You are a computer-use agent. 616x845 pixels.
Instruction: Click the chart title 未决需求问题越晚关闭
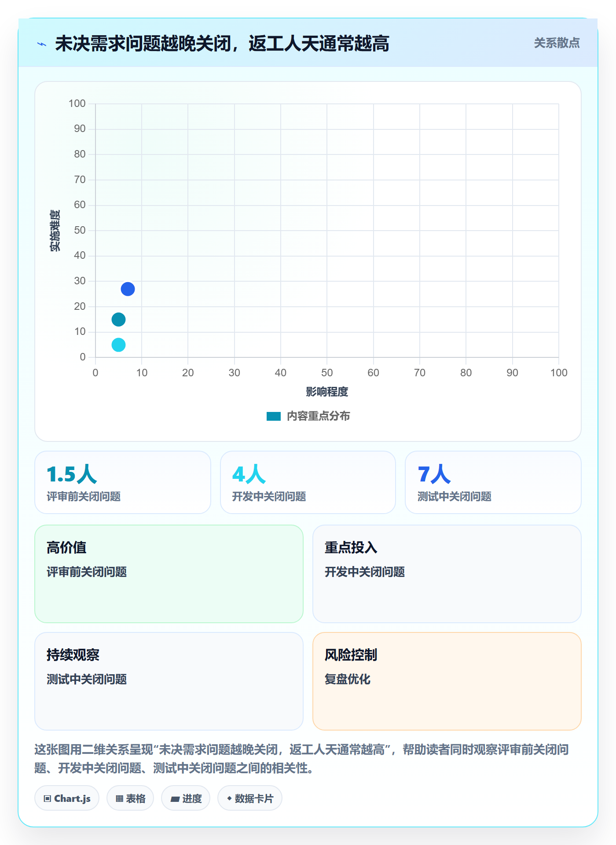(222, 44)
